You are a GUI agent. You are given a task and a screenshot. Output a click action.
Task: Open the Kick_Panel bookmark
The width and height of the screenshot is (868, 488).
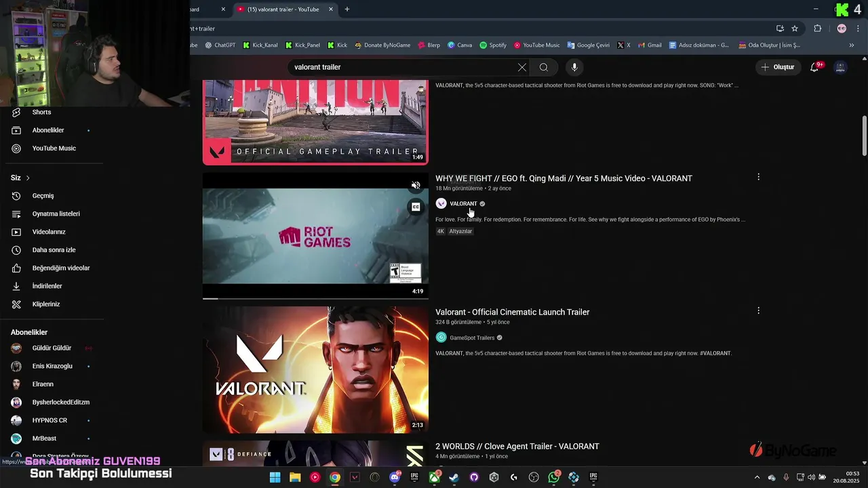click(x=302, y=45)
